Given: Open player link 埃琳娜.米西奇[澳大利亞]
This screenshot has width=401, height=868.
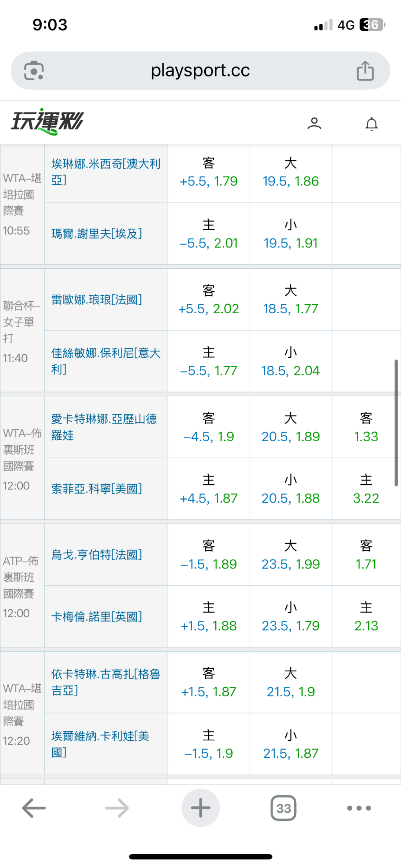Looking at the screenshot, I should click(106, 172).
